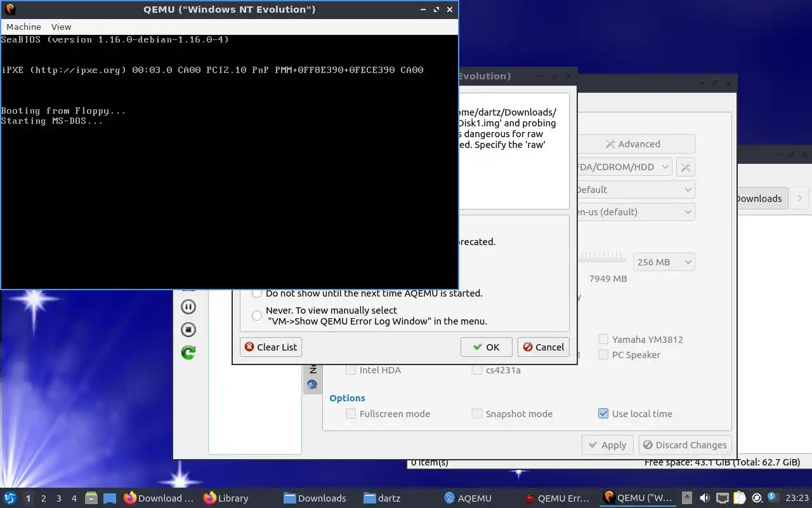Click the update refresh tray icon

point(756,498)
